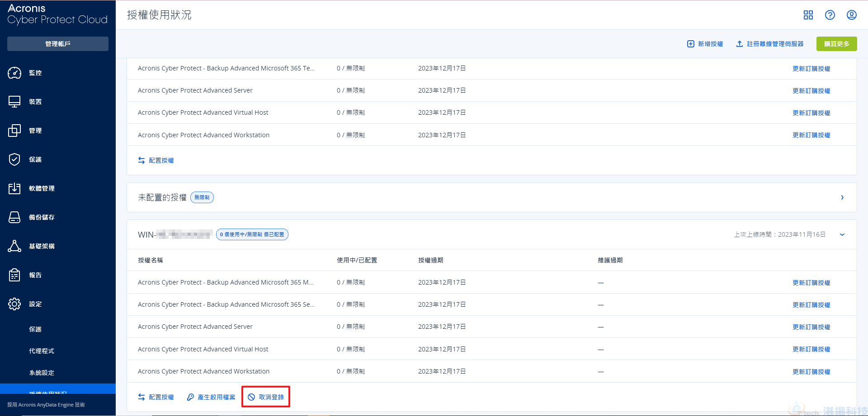Image resolution: width=868 pixels, height=416 pixels.
Task: Click the Acronis Cyber Protect Cloud logo
Action: point(57,14)
